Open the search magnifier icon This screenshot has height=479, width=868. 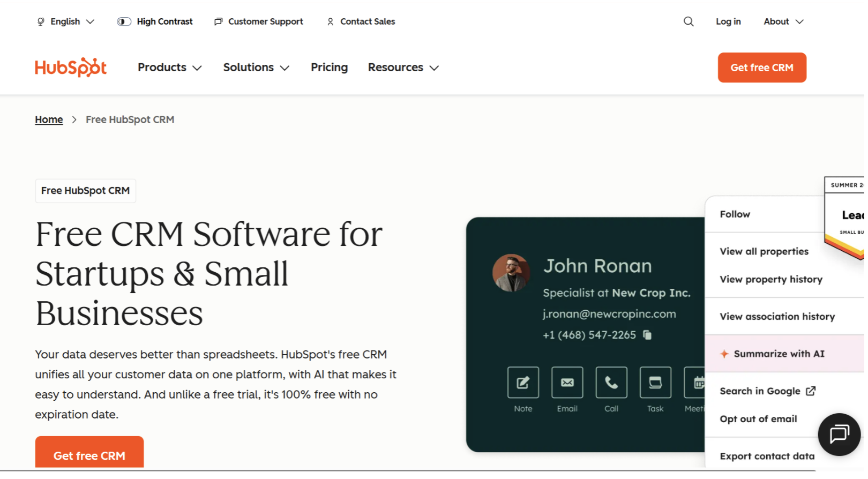[x=689, y=21]
